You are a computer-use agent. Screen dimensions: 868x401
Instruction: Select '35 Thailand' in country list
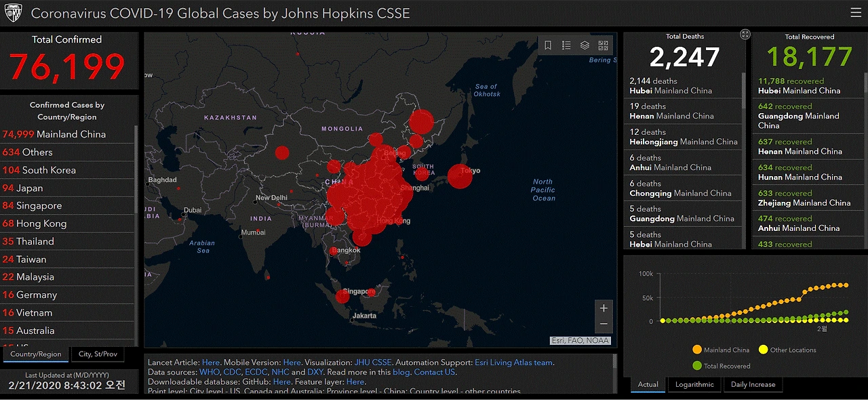click(x=67, y=241)
